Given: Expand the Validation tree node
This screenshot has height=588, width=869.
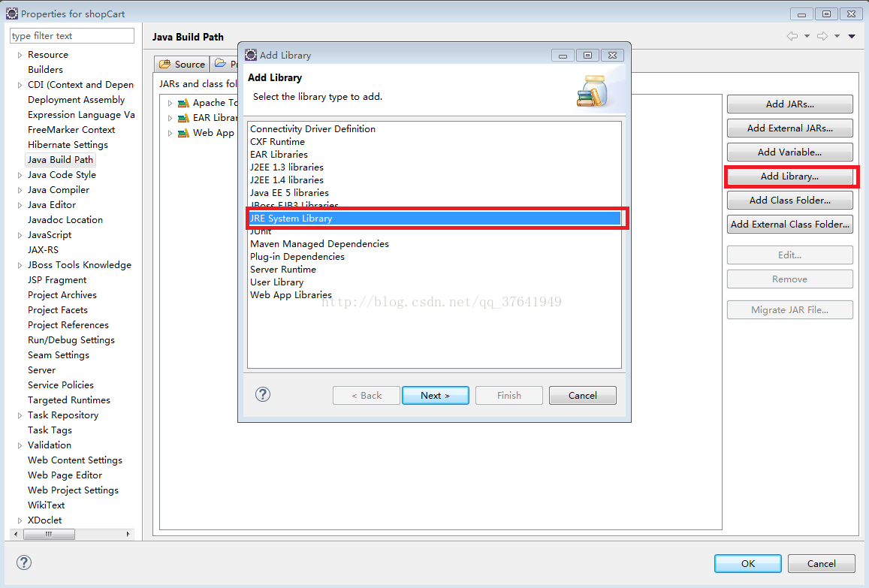Looking at the screenshot, I should point(20,445).
